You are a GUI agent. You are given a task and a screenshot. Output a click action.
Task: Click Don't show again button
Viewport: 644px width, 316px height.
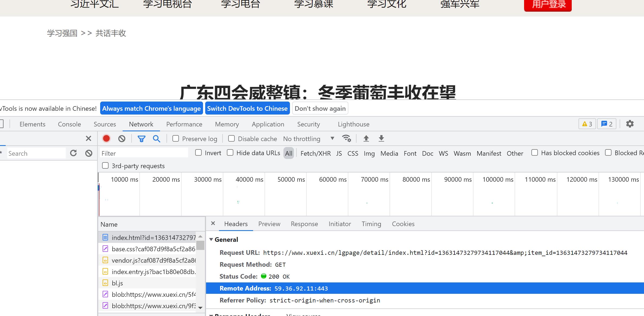(x=320, y=109)
